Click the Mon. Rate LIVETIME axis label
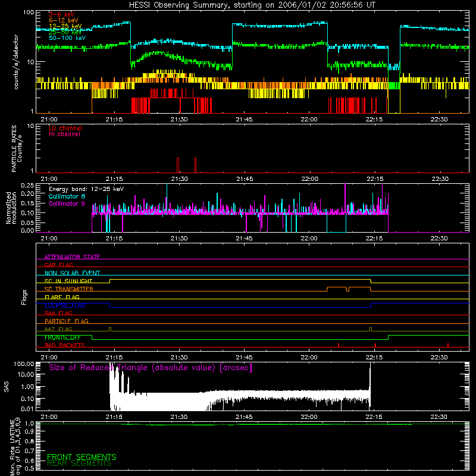The width and height of the screenshot is (476, 476). (x=15, y=447)
